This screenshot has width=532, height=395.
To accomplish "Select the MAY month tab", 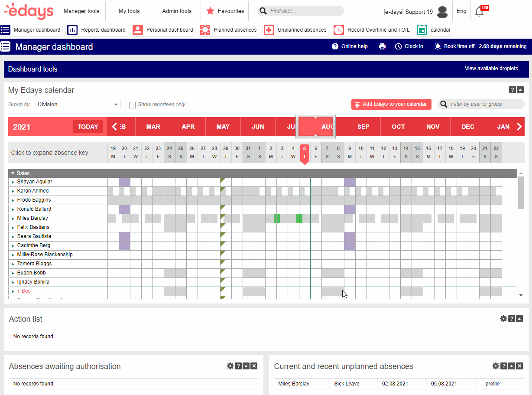I will [223, 127].
